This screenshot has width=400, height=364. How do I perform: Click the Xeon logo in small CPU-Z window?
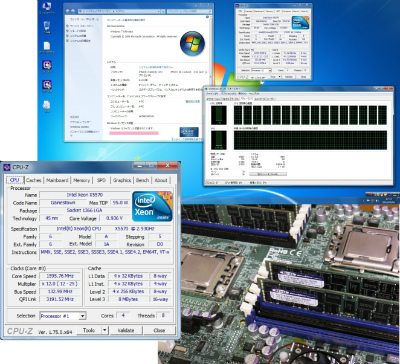(300, 23)
